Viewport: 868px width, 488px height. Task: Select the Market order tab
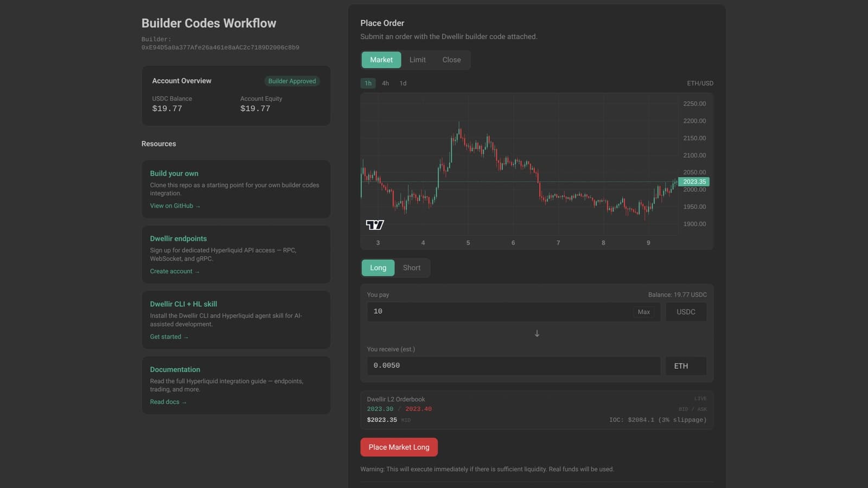pyautogui.click(x=381, y=60)
